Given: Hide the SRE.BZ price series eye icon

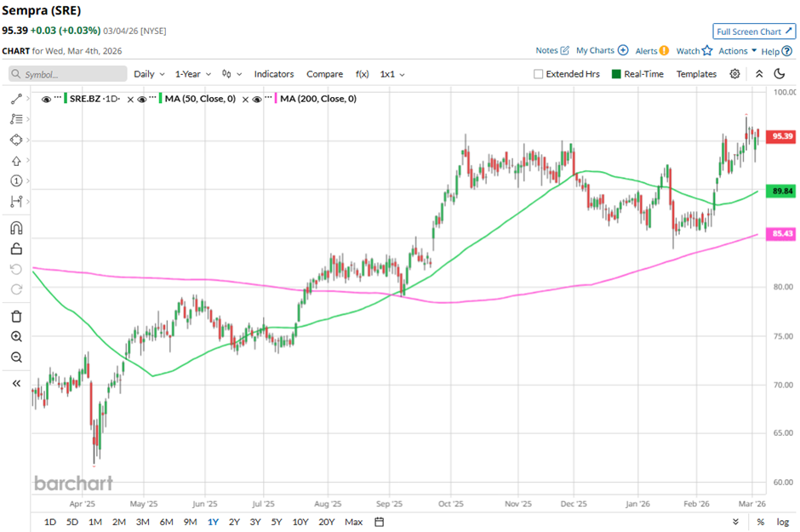Looking at the screenshot, I should [47, 100].
